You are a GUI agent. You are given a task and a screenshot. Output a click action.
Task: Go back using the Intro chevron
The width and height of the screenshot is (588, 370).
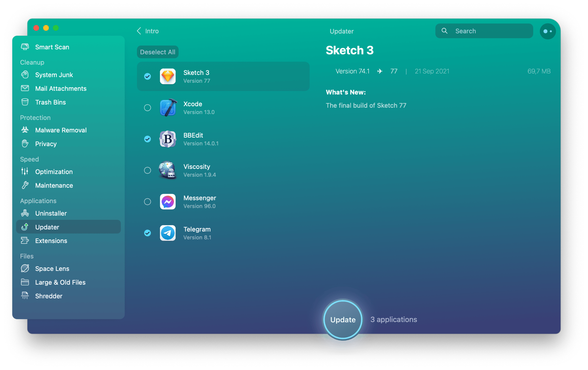point(139,31)
